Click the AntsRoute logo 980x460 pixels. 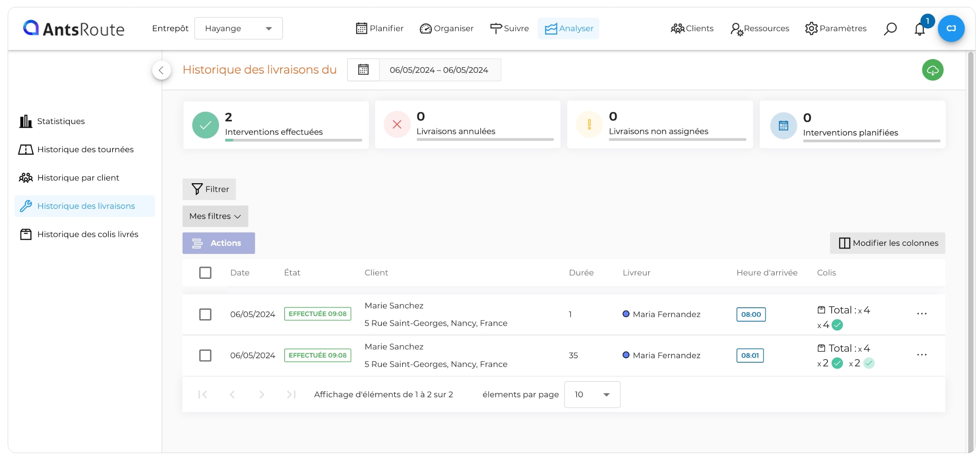[74, 28]
